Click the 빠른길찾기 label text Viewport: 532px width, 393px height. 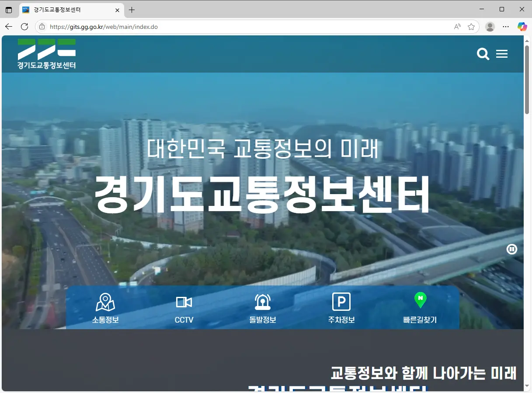click(x=420, y=320)
